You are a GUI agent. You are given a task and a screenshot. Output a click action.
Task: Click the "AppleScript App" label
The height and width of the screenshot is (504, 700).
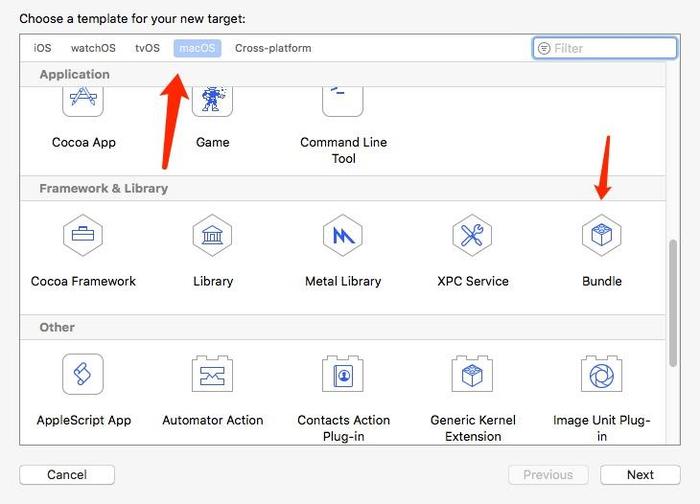[x=84, y=421]
